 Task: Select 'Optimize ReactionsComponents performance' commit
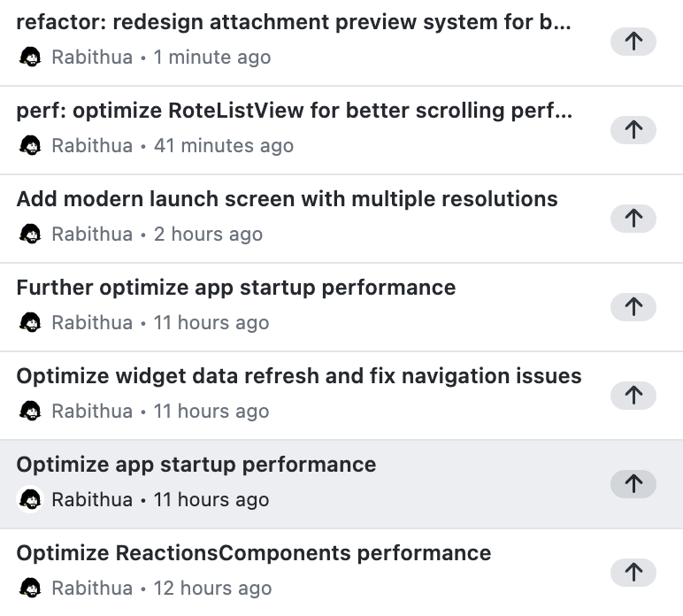pyautogui.click(x=253, y=554)
